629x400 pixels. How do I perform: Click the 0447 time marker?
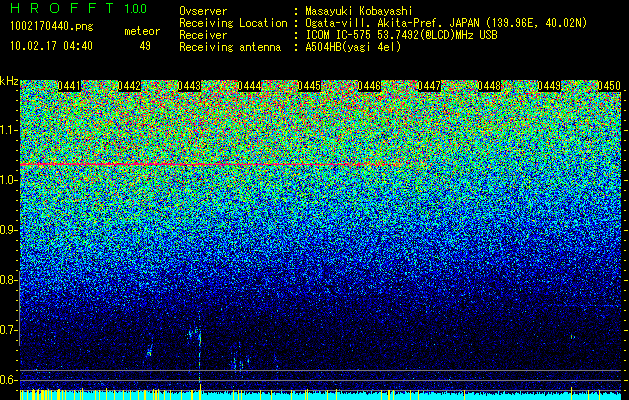click(x=429, y=86)
